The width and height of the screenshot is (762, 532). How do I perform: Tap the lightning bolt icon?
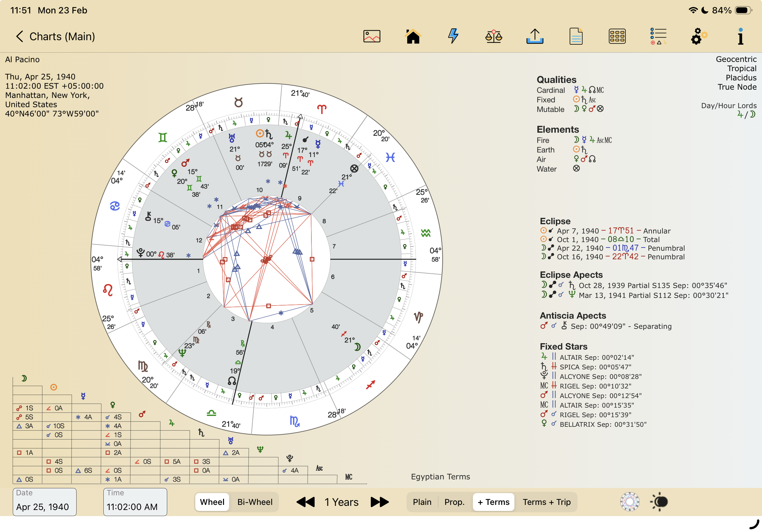tap(453, 36)
